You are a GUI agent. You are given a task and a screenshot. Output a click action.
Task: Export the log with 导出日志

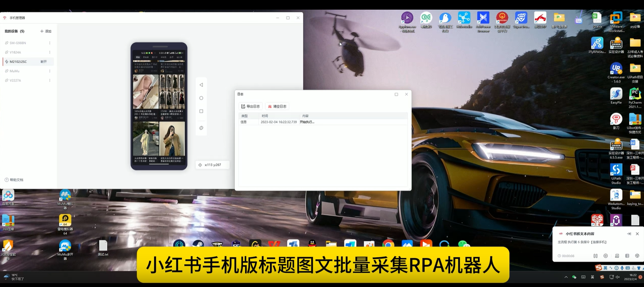pos(251,106)
